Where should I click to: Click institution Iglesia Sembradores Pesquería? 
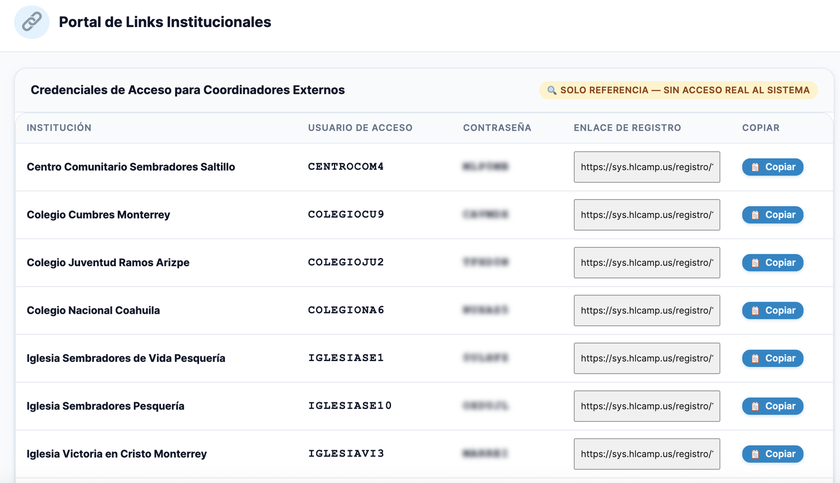click(x=106, y=406)
